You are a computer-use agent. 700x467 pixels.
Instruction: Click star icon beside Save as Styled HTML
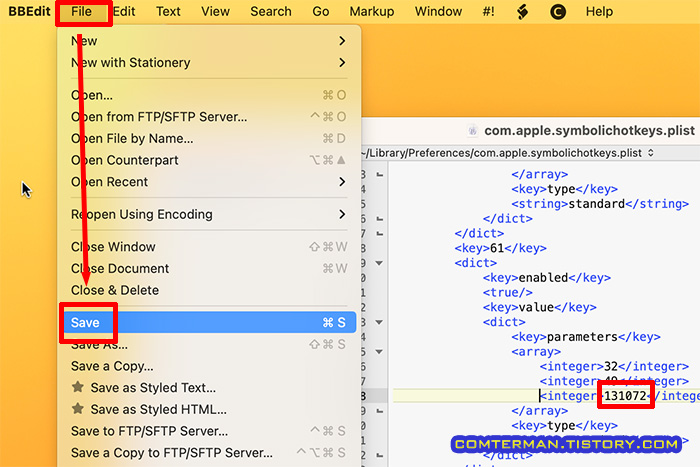(78, 408)
